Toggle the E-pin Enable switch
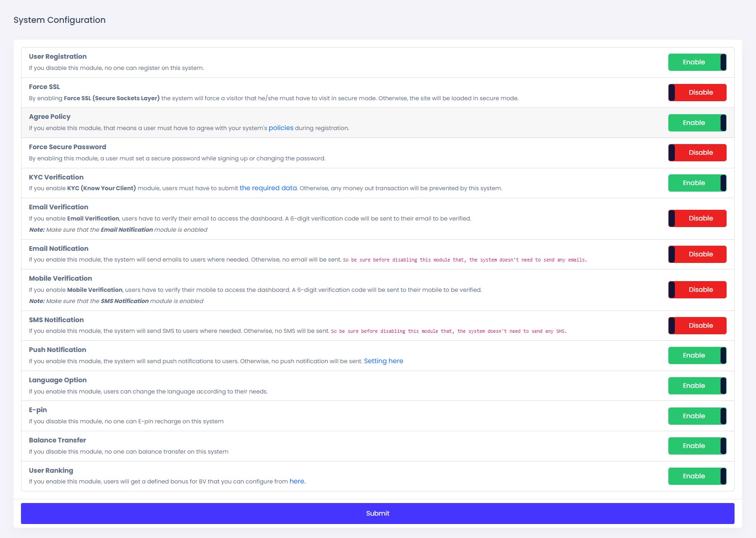This screenshot has width=756, height=538. [x=697, y=416]
